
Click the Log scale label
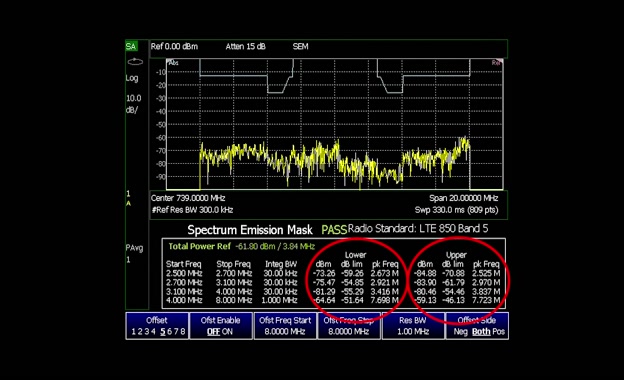pyautogui.click(x=132, y=78)
